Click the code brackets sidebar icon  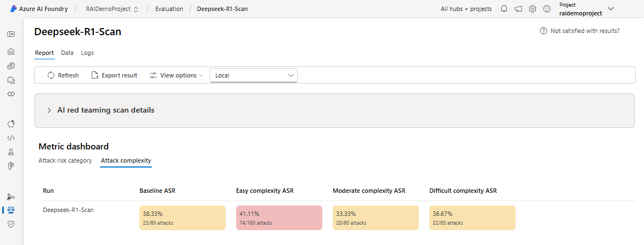tap(10, 137)
